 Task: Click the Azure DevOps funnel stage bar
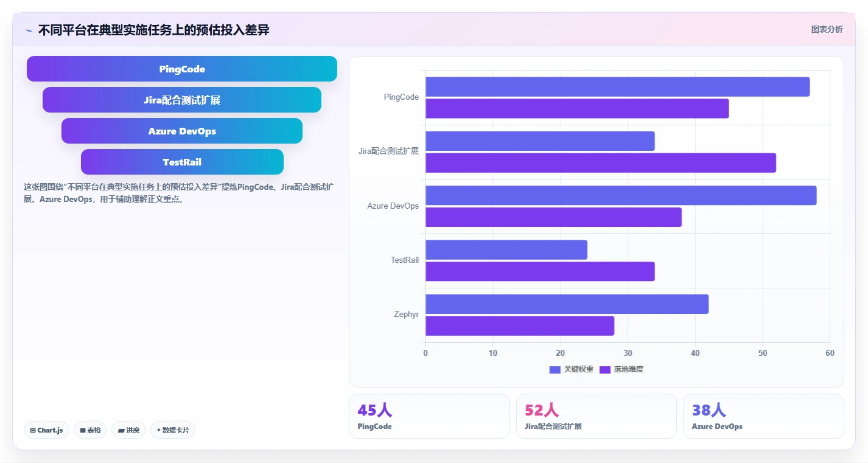click(x=182, y=131)
